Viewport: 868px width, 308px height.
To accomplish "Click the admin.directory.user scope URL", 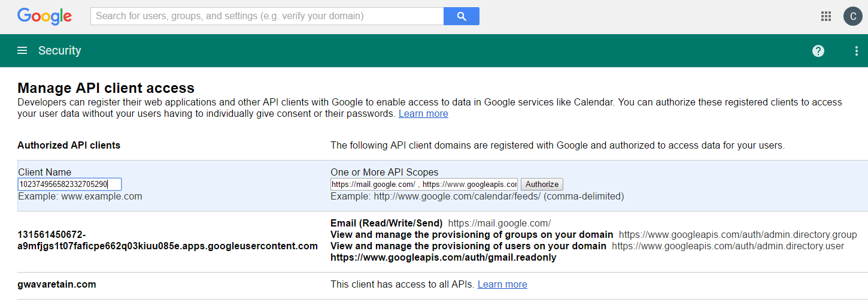I will click(x=727, y=246).
